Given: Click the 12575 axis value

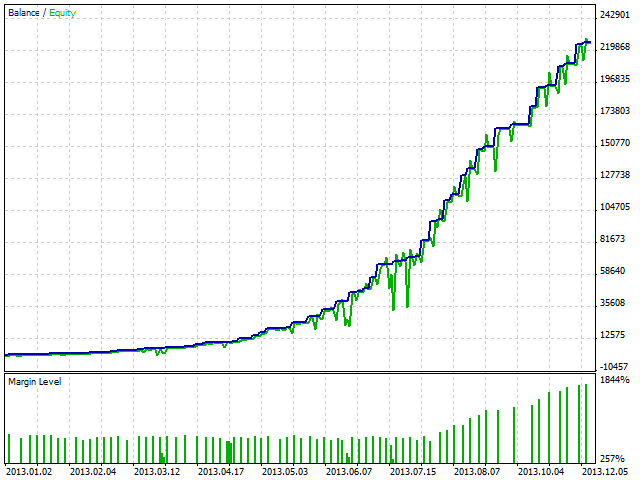Looking at the screenshot, I should click(612, 335).
